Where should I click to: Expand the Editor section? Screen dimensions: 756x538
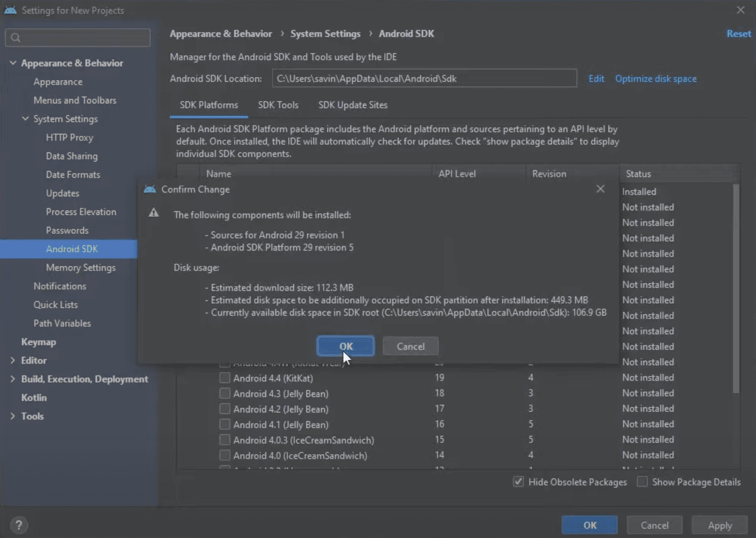pyautogui.click(x=13, y=360)
